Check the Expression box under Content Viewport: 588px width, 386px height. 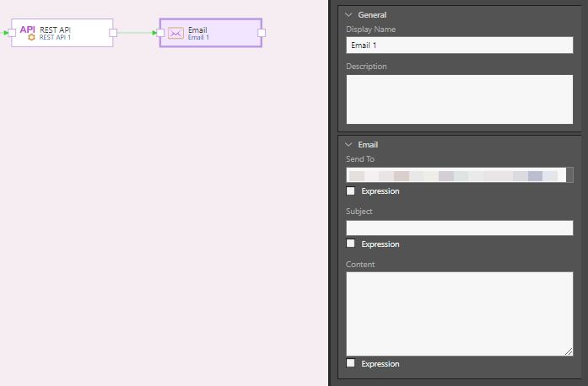pyautogui.click(x=351, y=363)
